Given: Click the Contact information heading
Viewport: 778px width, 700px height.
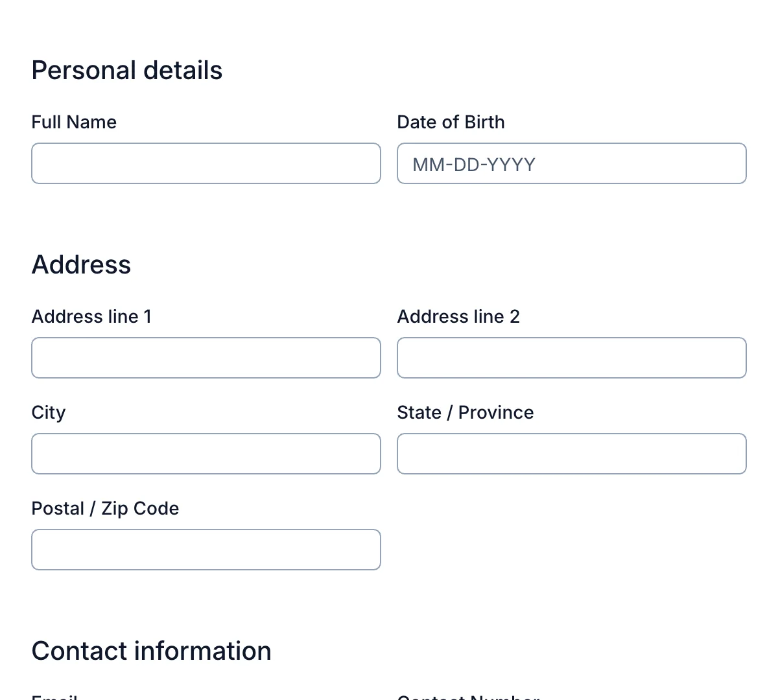Looking at the screenshot, I should coord(151,651).
